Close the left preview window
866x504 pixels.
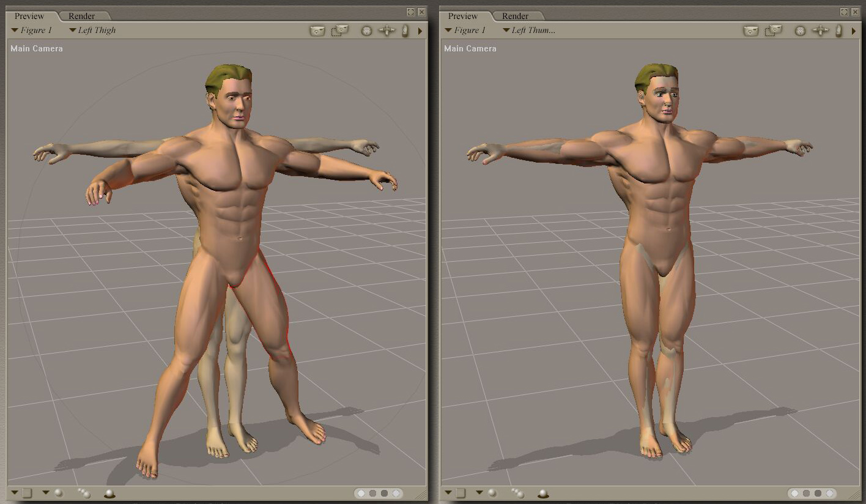pos(421,12)
